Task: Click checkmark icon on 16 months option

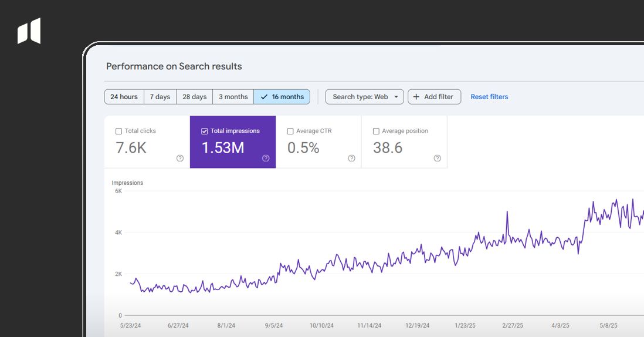Action: 264,97
